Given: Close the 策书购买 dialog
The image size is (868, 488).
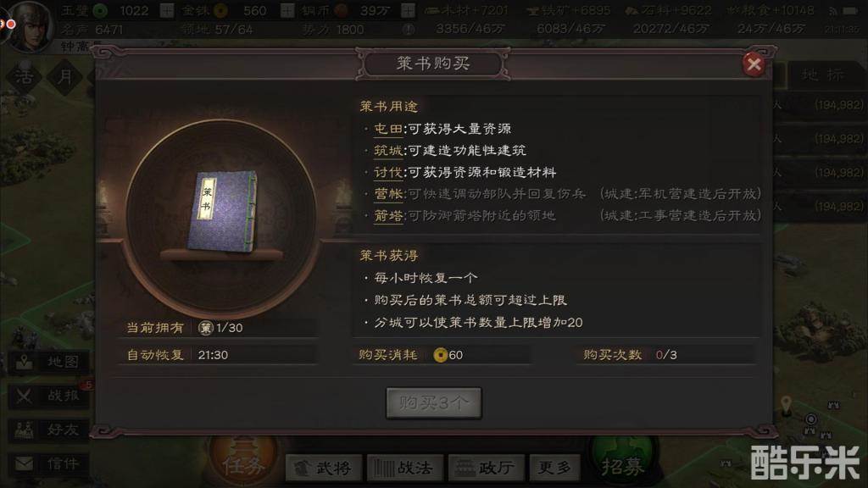Looking at the screenshot, I should click(753, 64).
